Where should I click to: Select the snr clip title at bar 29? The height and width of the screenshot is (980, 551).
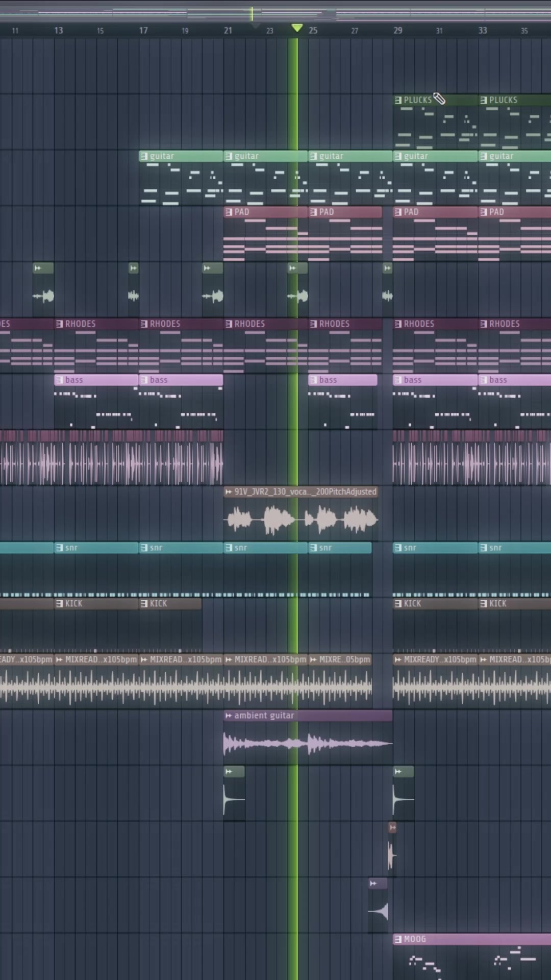click(410, 548)
